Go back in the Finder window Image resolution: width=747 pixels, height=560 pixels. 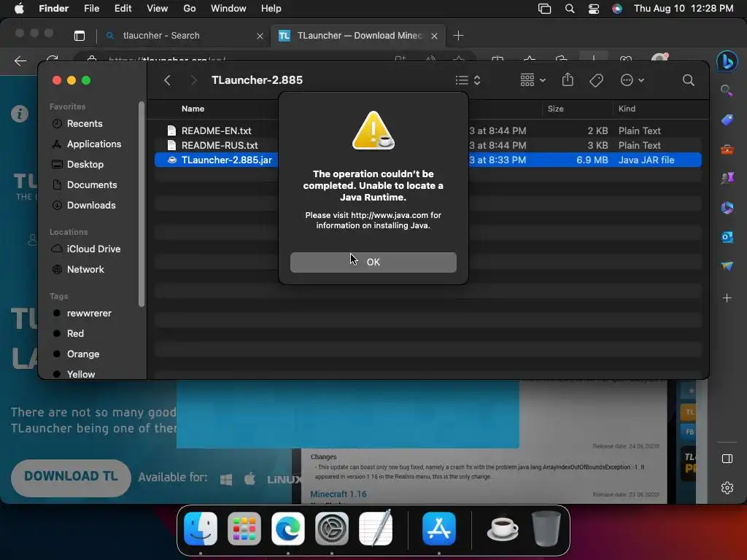(x=167, y=80)
